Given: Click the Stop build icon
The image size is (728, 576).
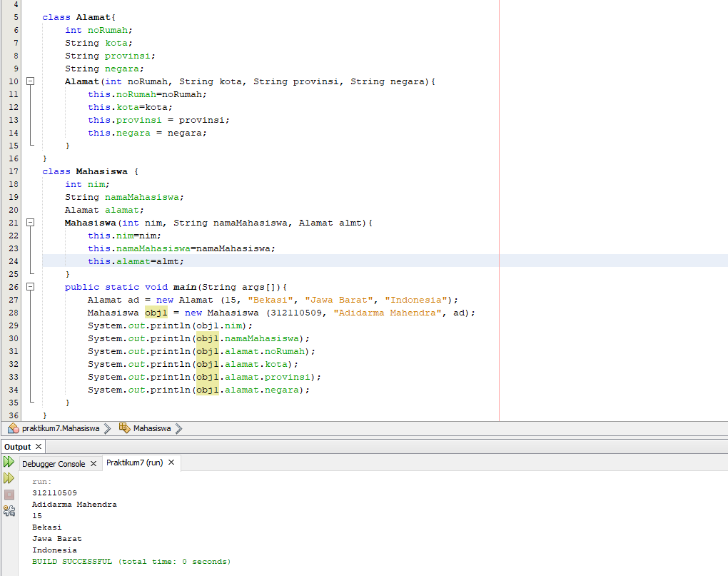Looking at the screenshot, I should [x=9, y=496].
